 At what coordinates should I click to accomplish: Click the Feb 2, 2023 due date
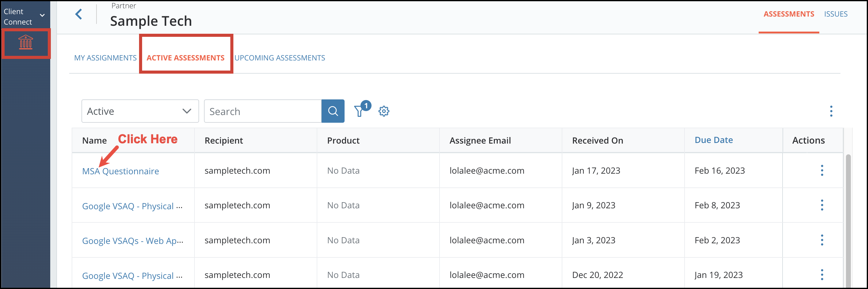717,241
